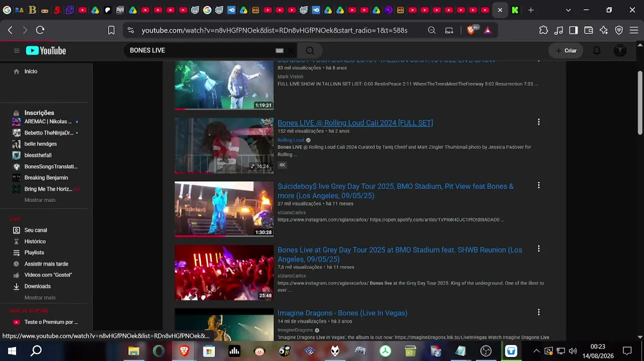The height and width of the screenshot is (361, 644).
Task: View site information icon in address bar
Action: pos(131,31)
